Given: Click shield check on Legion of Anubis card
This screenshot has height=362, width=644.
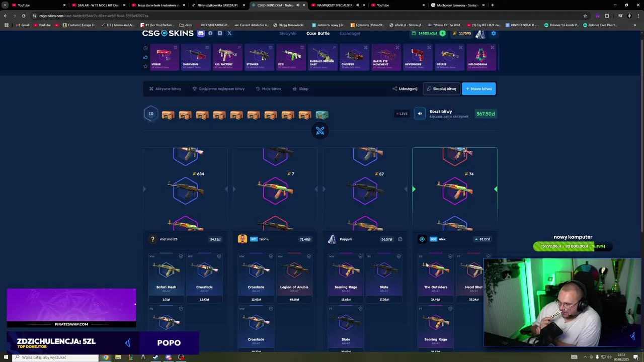Looking at the screenshot, I should [309, 256].
